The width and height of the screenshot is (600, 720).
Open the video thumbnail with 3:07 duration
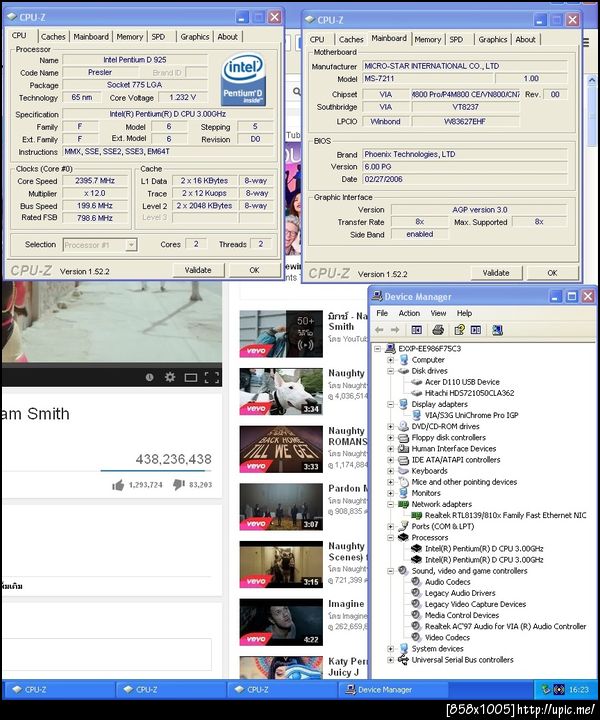click(x=281, y=506)
